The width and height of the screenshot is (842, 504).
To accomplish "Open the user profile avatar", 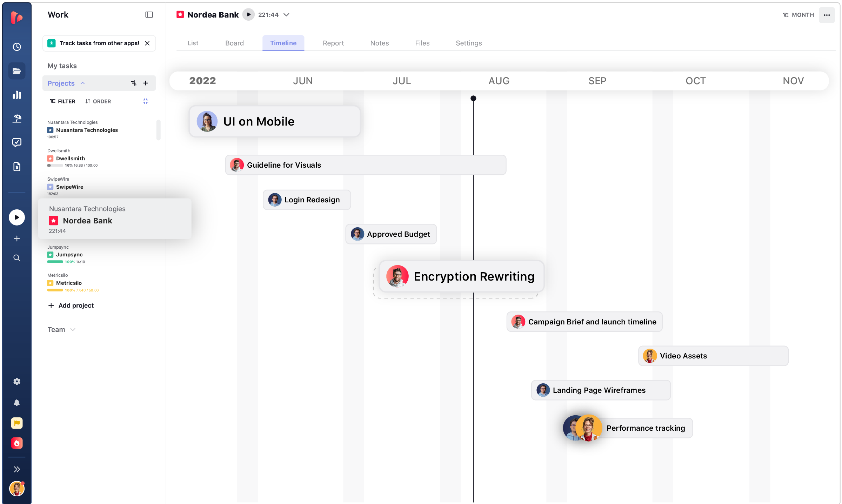I will pos(17,489).
